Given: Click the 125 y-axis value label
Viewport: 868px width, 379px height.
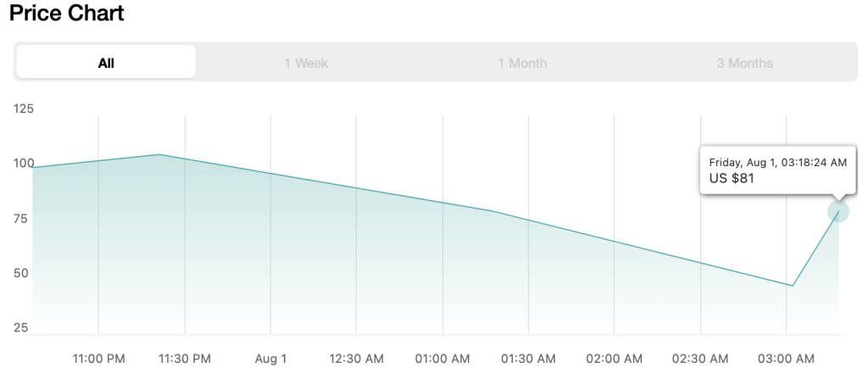Looking at the screenshot, I should point(23,109).
